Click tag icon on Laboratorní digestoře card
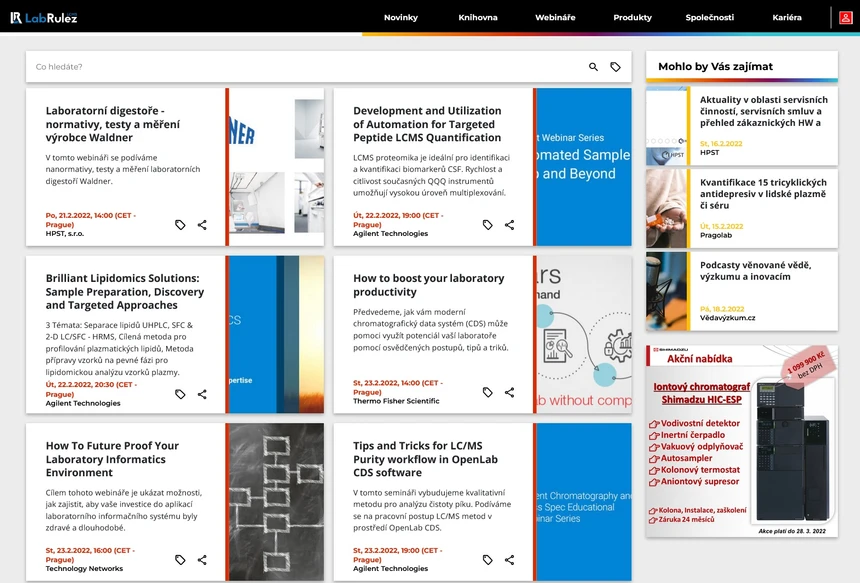The image size is (860, 583). pyautogui.click(x=180, y=225)
